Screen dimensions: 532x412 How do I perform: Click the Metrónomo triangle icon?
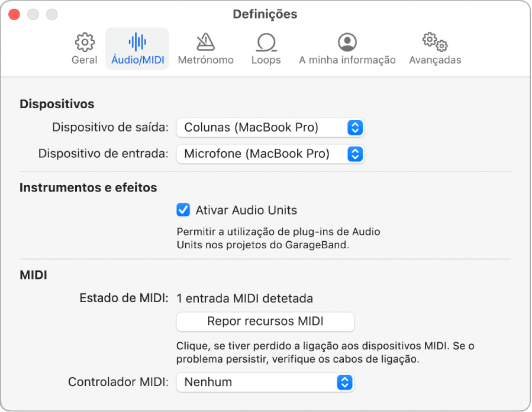pyautogui.click(x=205, y=41)
